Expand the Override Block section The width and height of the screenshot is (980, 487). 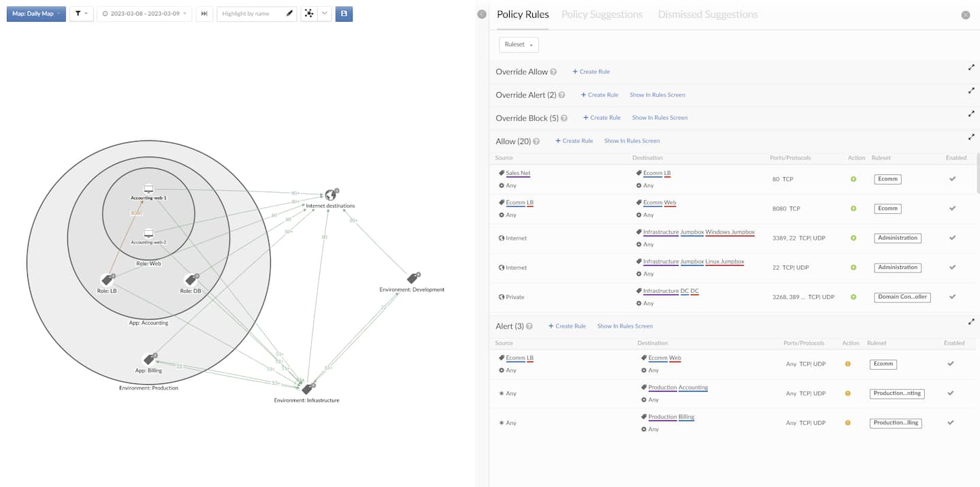pyautogui.click(x=971, y=113)
